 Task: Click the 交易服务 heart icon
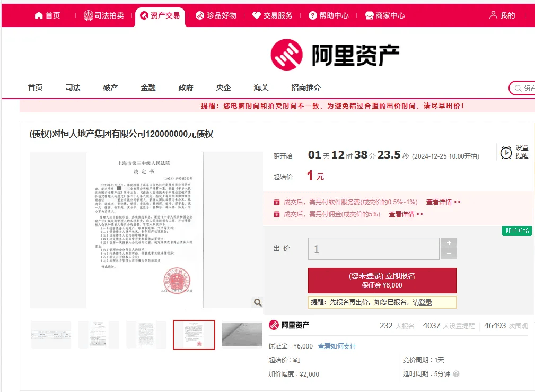pyautogui.click(x=256, y=15)
